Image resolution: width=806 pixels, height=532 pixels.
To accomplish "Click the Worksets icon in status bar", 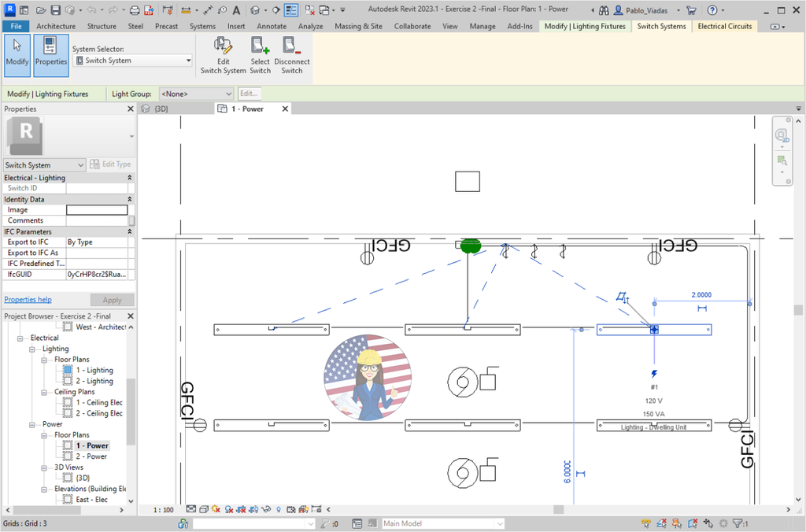I will [x=183, y=523].
